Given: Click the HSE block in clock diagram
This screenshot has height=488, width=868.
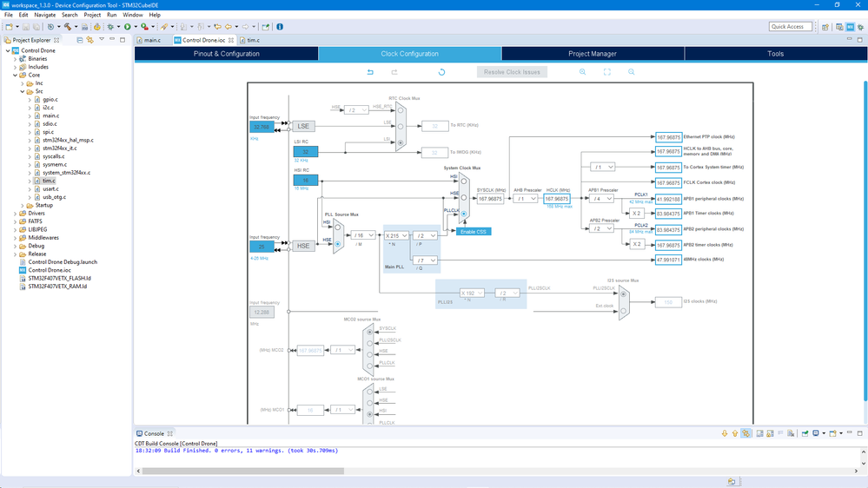Looking at the screenshot, I should pos(303,246).
